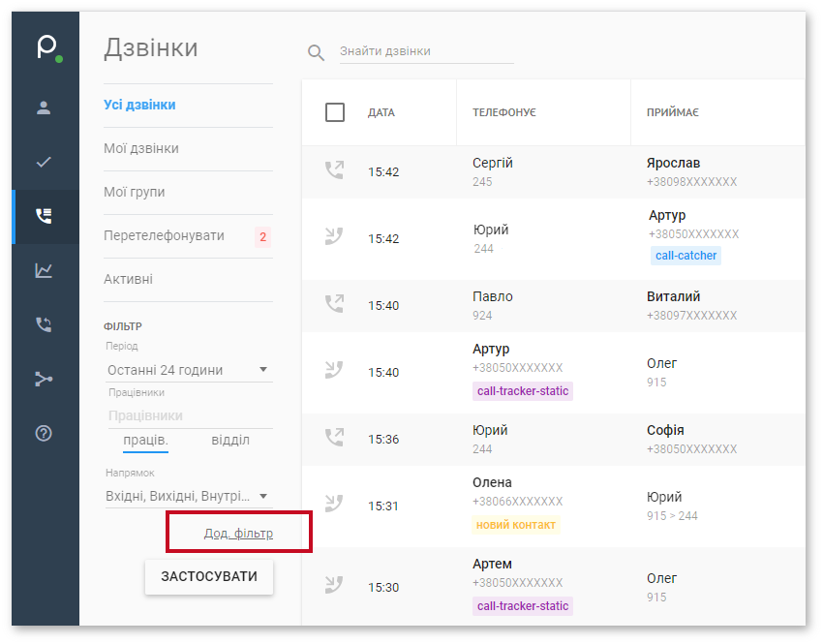Switch to the відділ tab
823x644 pixels.
pyautogui.click(x=230, y=440)
